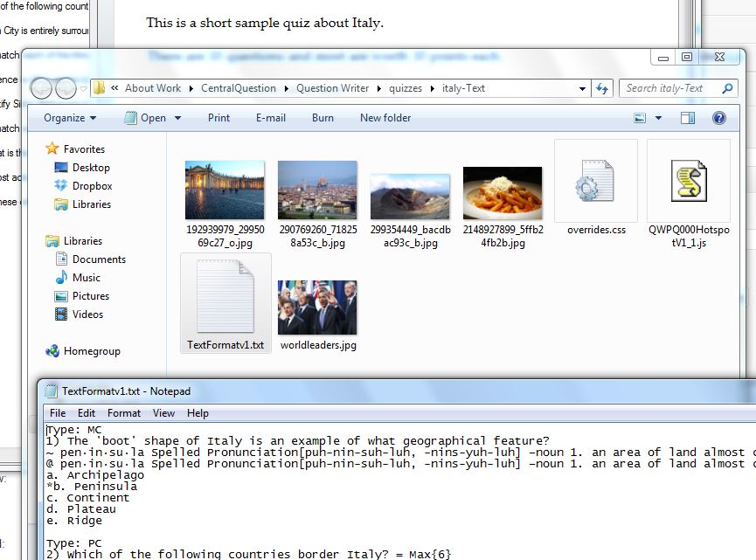Click Print in the Explorer toolbar
The width and height of the screenshot is (756, 560).
pyautogui.click(x=218, y=118)
